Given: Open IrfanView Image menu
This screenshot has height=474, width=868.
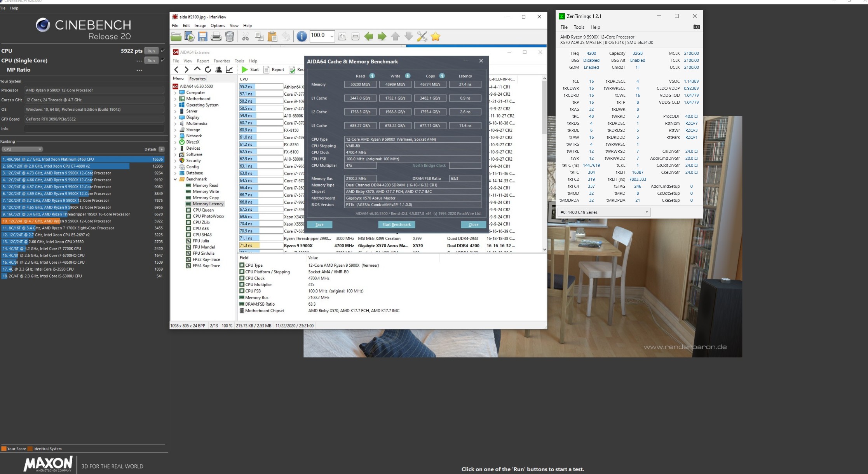Looking at the screenshot, I should [200, 26].
